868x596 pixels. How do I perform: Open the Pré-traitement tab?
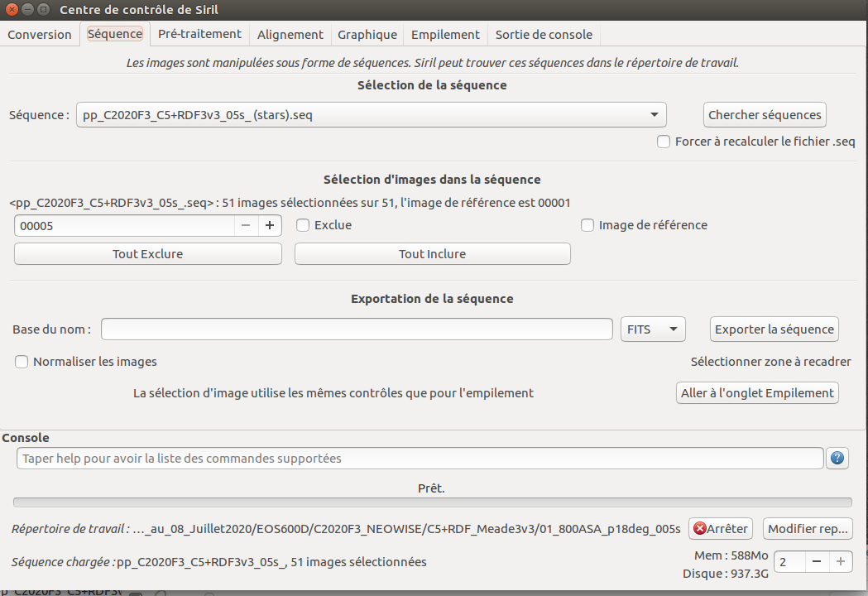(200, 34)
